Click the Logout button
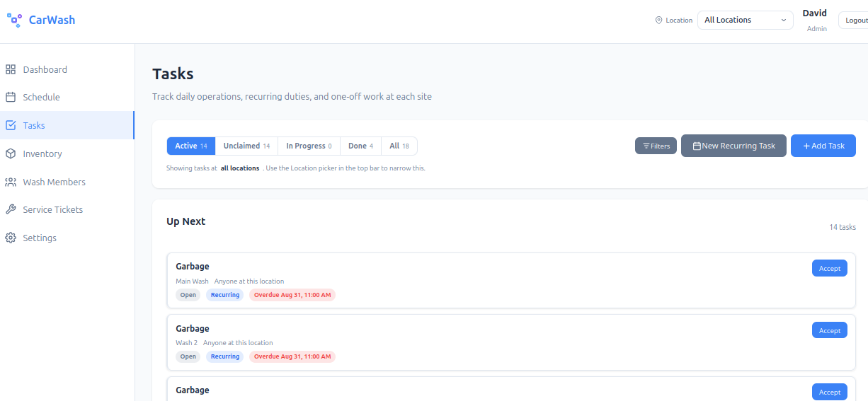 point(853,20)
